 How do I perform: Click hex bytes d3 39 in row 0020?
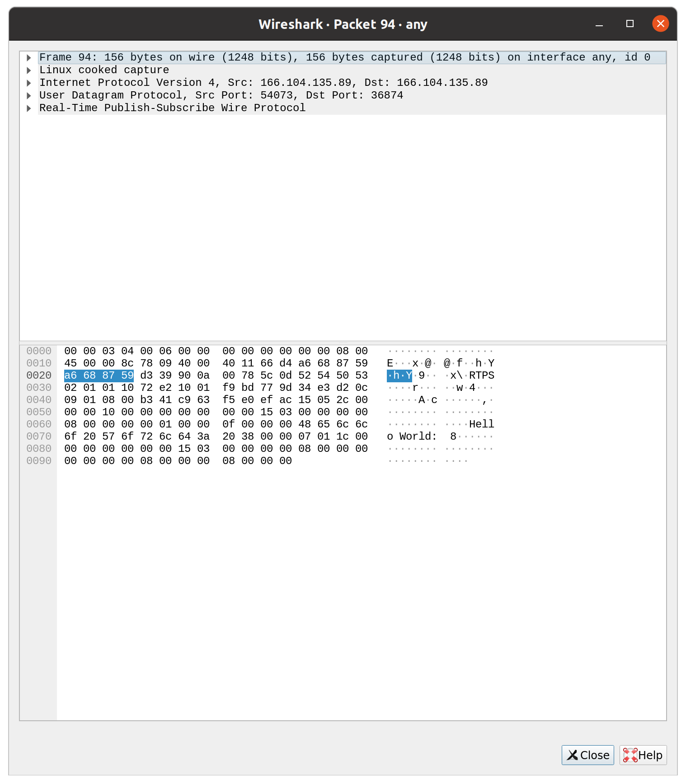click(x=156, y=376)
